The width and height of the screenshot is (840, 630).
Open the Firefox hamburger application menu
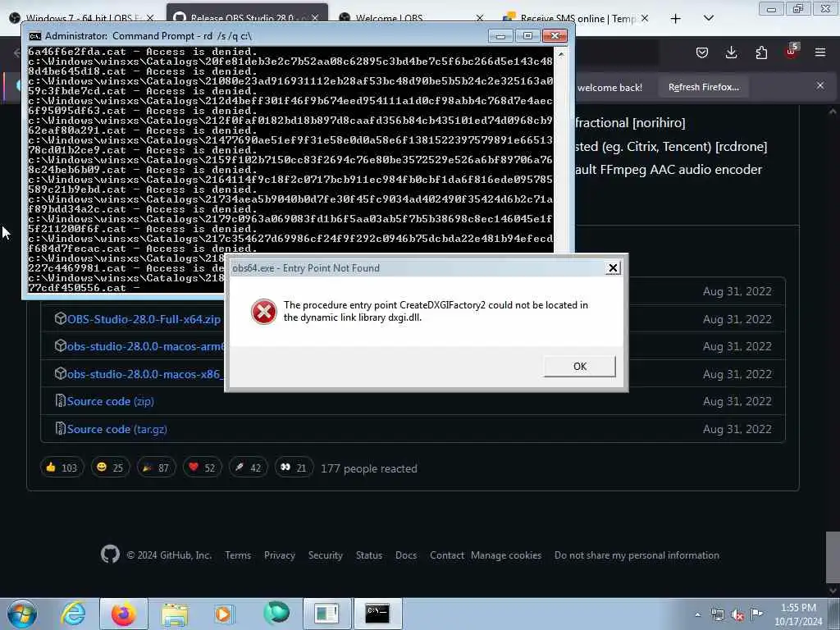click(x=820, y=52)
